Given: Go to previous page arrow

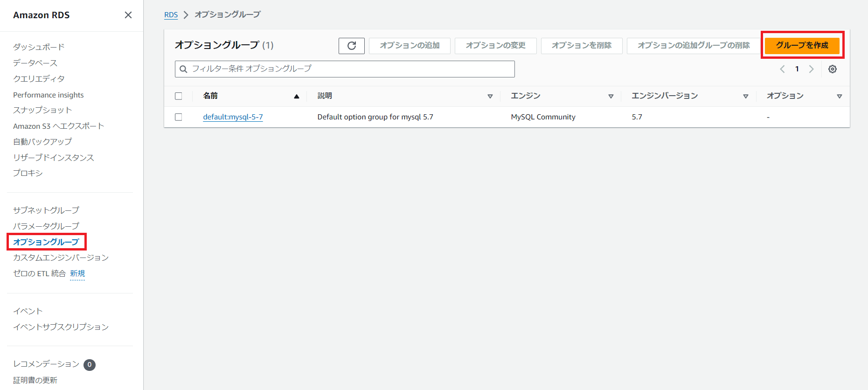Looking at the screenshot, I should [782, 69].
